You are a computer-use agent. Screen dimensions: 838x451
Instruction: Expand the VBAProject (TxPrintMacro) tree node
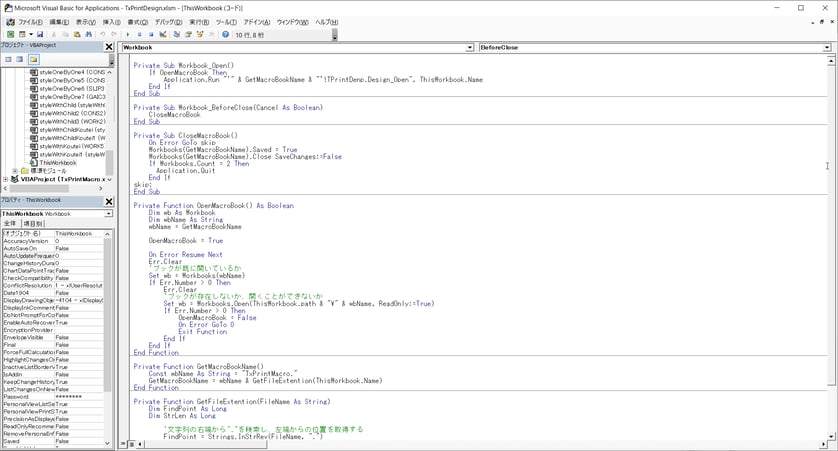6,179
